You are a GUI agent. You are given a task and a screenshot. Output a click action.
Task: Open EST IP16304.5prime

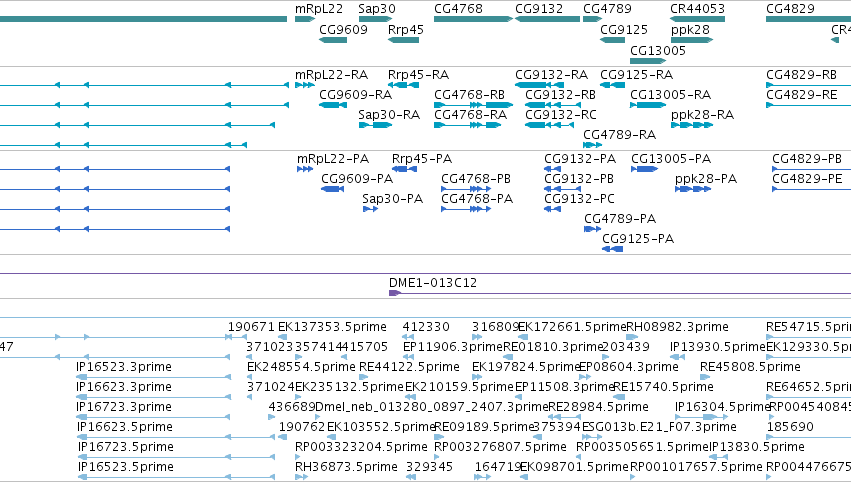(x=722, y=407)
